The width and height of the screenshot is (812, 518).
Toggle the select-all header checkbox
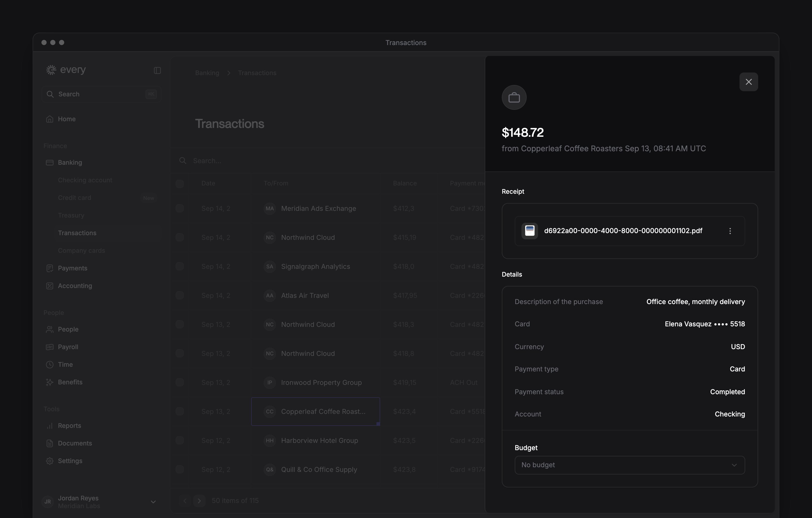point(180,183)
